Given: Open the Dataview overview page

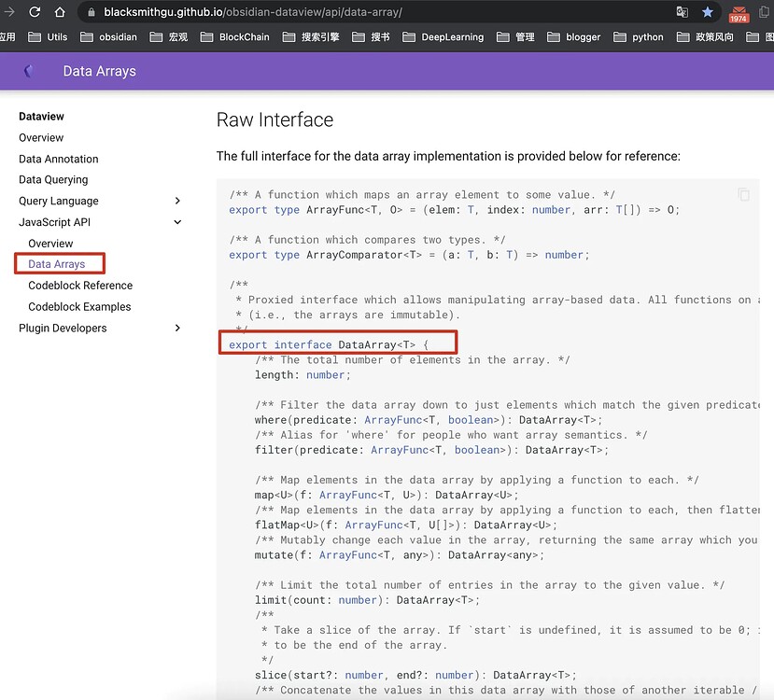Looking at the screenshot, I should 41,137.
